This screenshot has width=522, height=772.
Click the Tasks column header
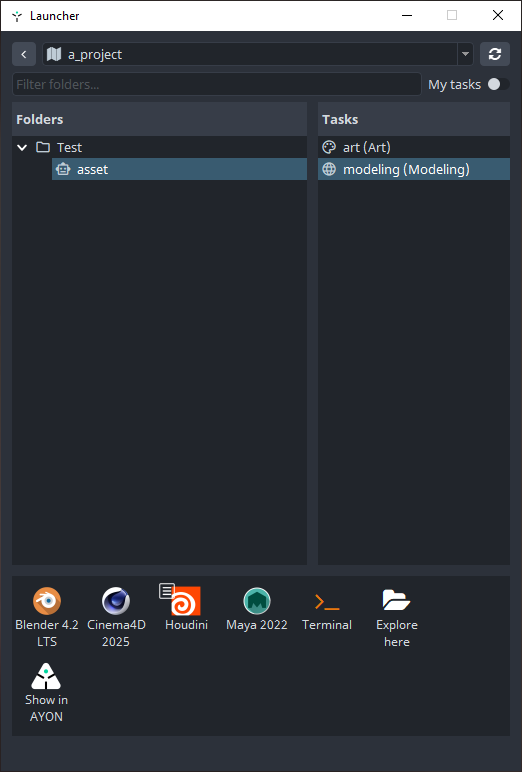tap(414, 119)
